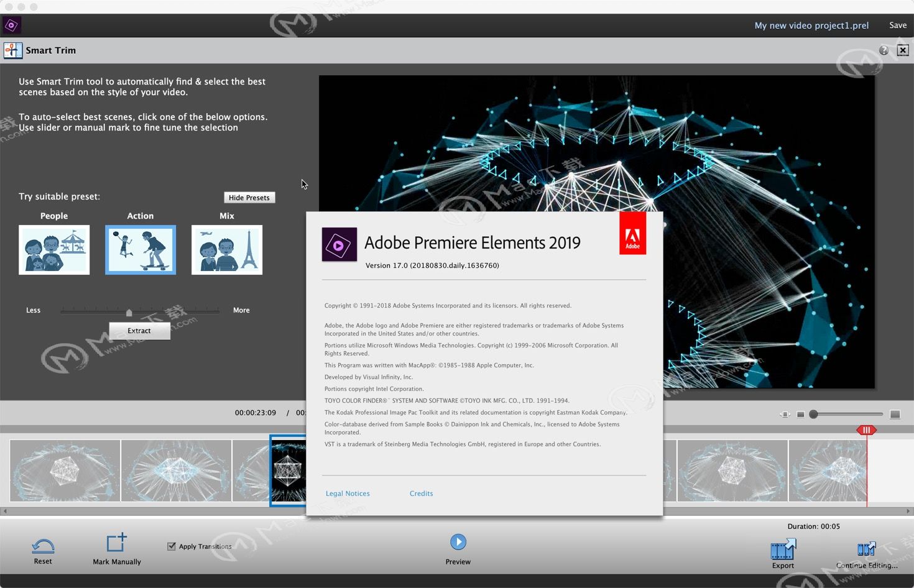Select the People preset thumbnail

point(54,250)
